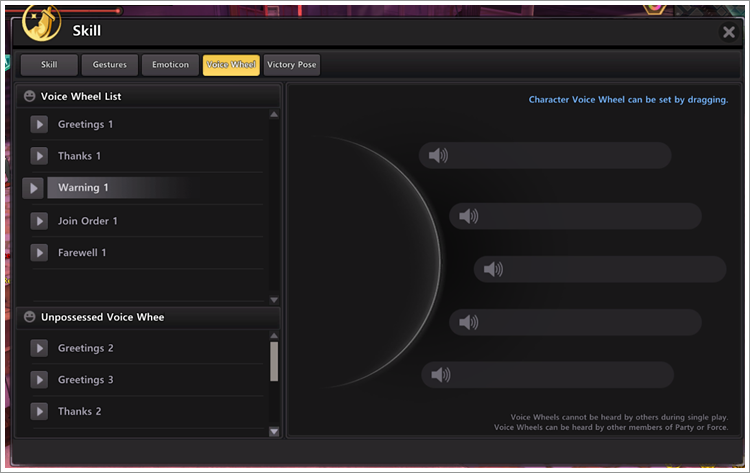Play the Join Order 1 voice preview

(39, 221)
